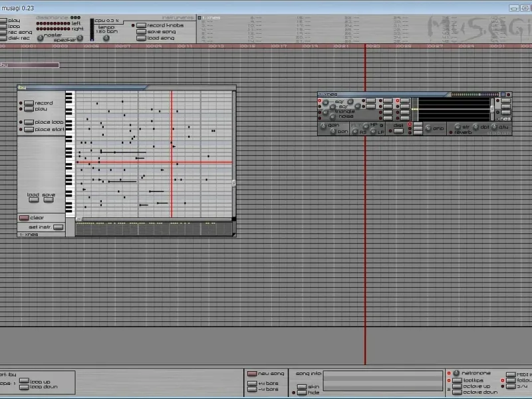Turn the LP filter knob
The width and height of the screenshot is (532, 399).
point(373,132)
